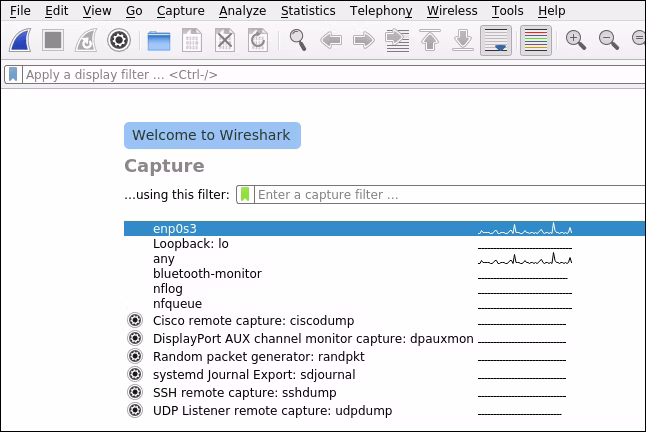Open the Go menu
Viewport: 646px width, 432px height.
tap(134, 11)
